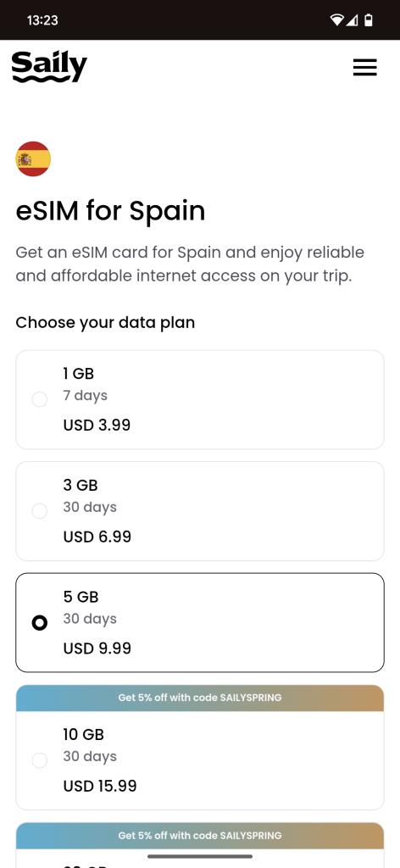The height and width of the screenshot is (868, 400).
Task: Tap the Android navigation handle bar
Action: tap(200, 856)
